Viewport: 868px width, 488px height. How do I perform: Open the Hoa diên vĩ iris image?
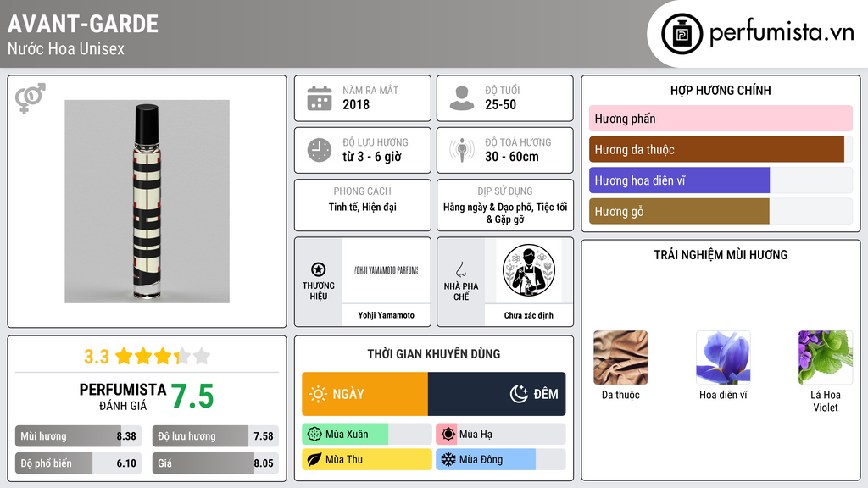click(723, 358)
